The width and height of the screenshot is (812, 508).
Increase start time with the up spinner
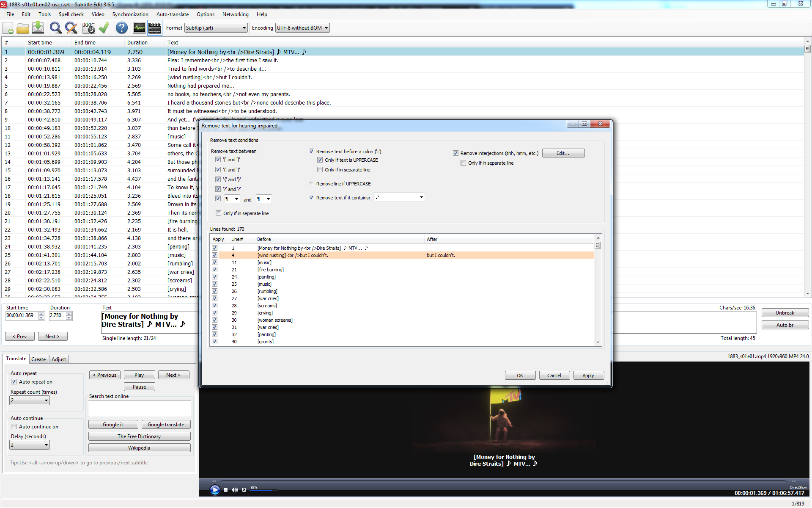pyautogui.click(x=41, y=314)
